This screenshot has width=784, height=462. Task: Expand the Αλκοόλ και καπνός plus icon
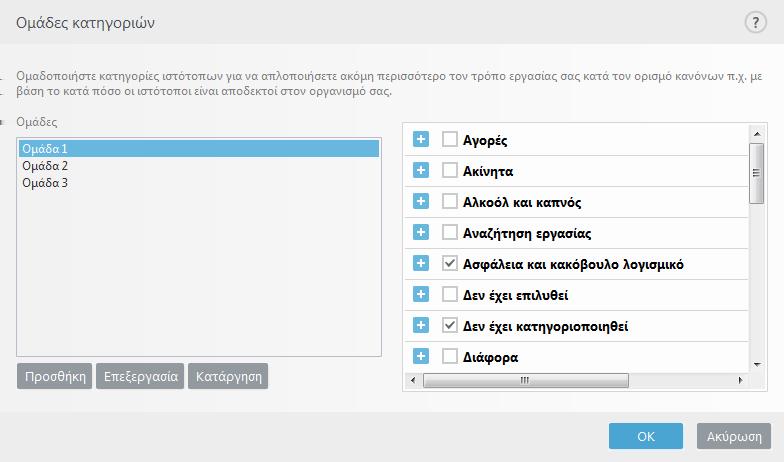click(420, 201)
